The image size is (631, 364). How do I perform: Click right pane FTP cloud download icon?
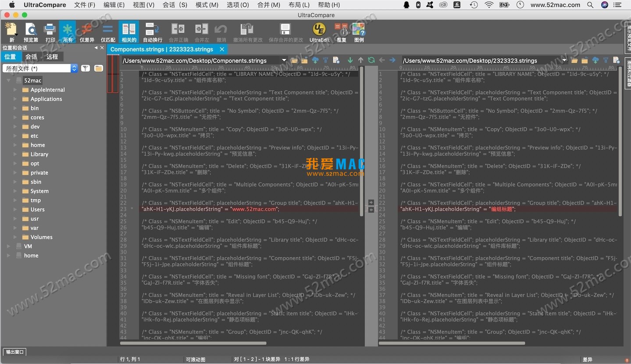pos(595,61)
